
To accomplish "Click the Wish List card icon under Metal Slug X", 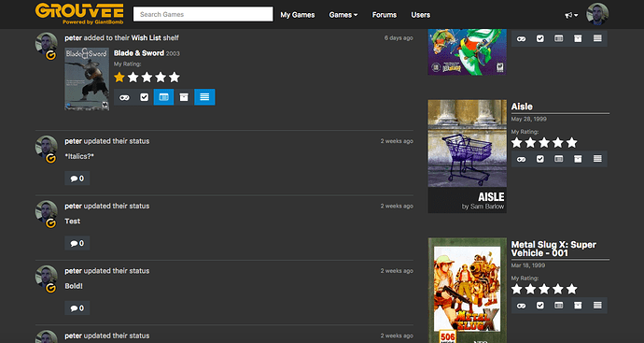I will [558, 306].
